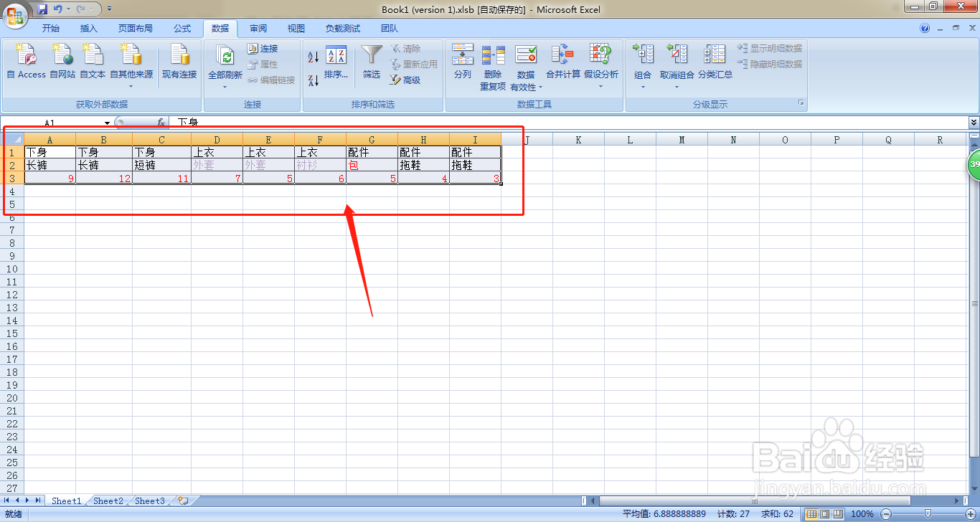Image resolution: width=980 pixels, height=522 pixels.
Task: Click Select All corner button of grid
Action: click(12, 140)
